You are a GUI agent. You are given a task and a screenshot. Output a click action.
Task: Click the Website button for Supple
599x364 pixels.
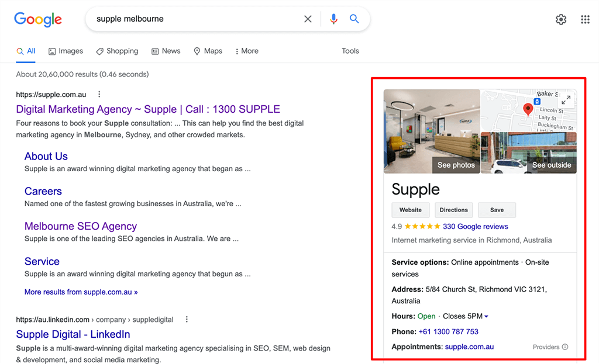click(x=411, y=210)
